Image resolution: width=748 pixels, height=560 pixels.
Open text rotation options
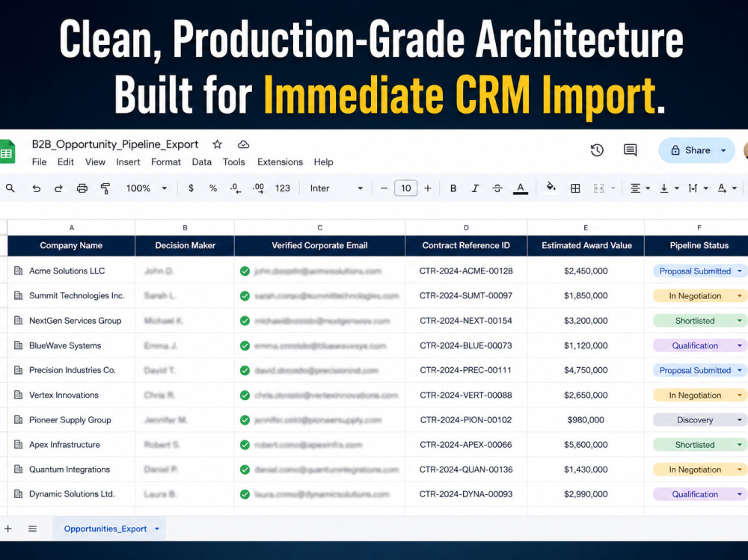point(727,188)
